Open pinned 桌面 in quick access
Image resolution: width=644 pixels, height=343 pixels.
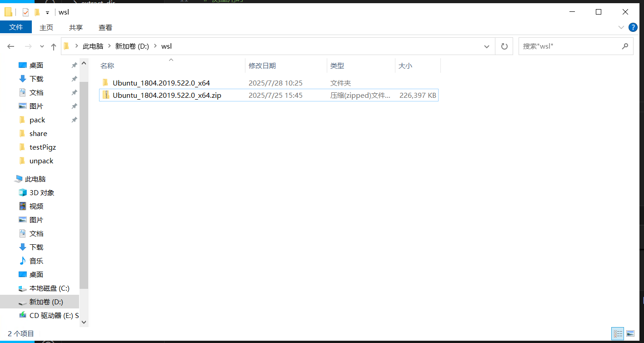point(36,66)
